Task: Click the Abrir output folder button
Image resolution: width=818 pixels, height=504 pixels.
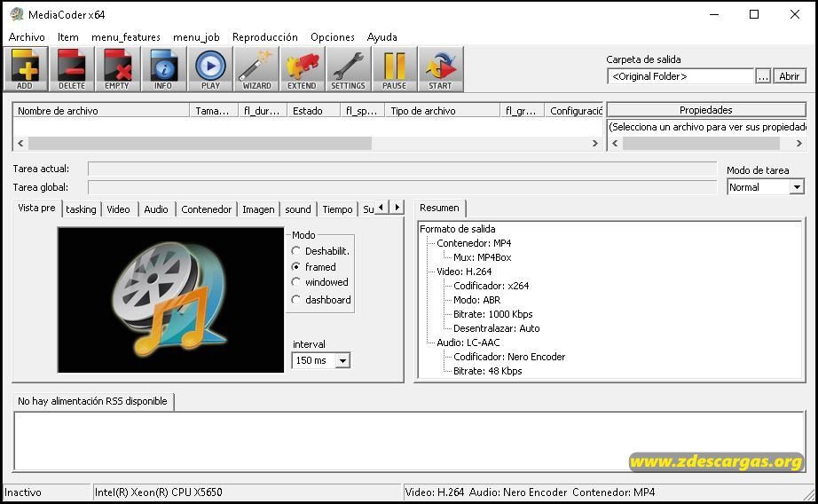Action: click(x=790, y=76)
